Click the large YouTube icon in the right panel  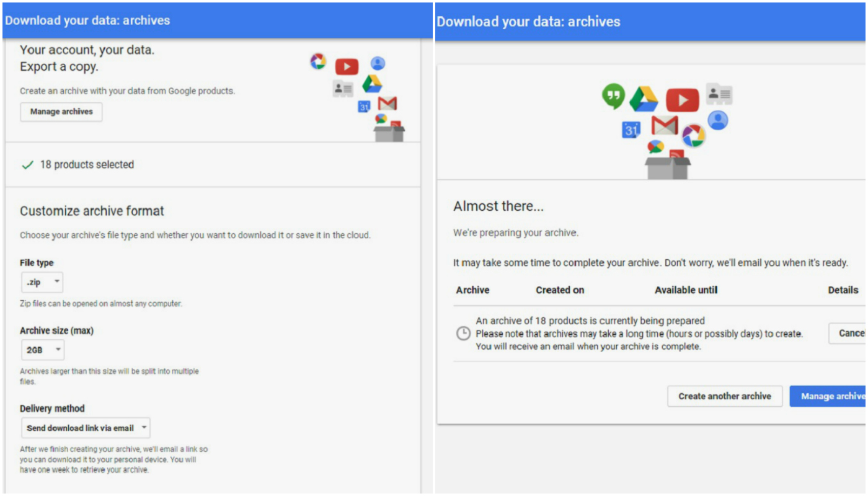point(682,100)
